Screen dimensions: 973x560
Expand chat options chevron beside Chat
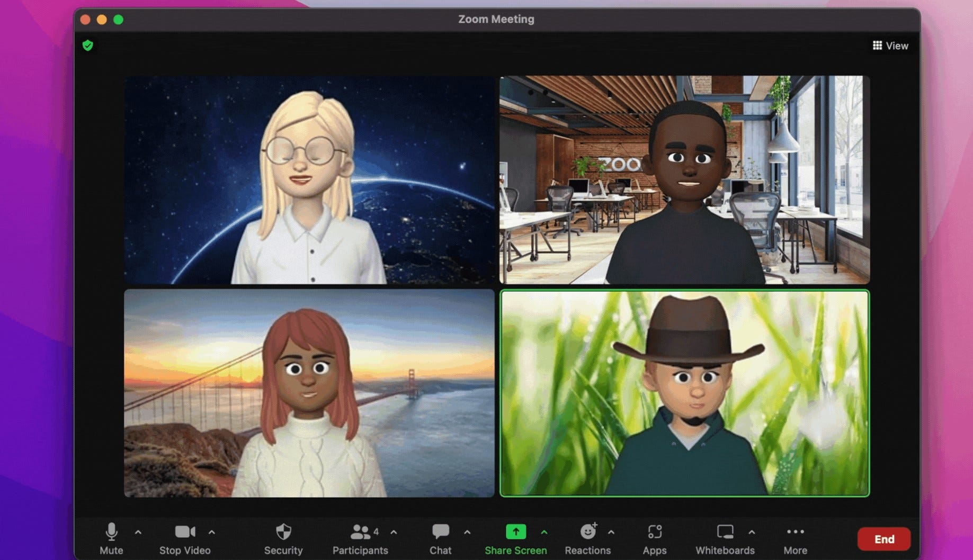467,532
